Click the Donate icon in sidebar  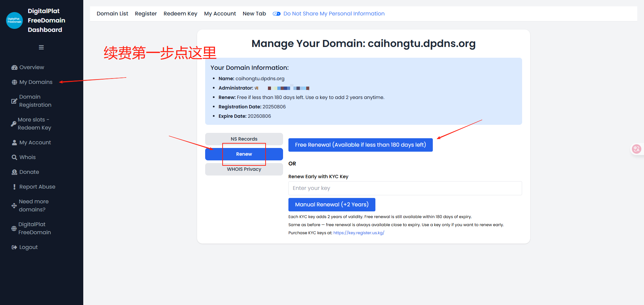[14, 172]
